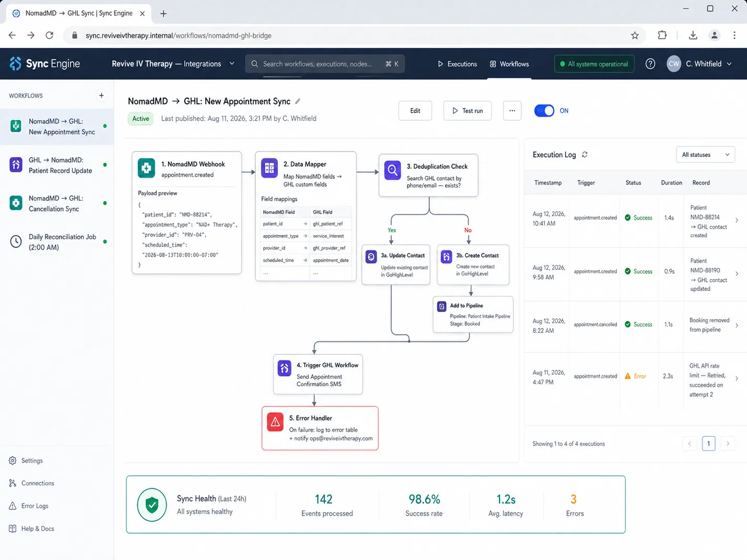The image size is (747, 560).
Task: Select NomadMD → GHL: New Appointment Sync workflow
Action: pyautogui.click(x=57, y=127)
